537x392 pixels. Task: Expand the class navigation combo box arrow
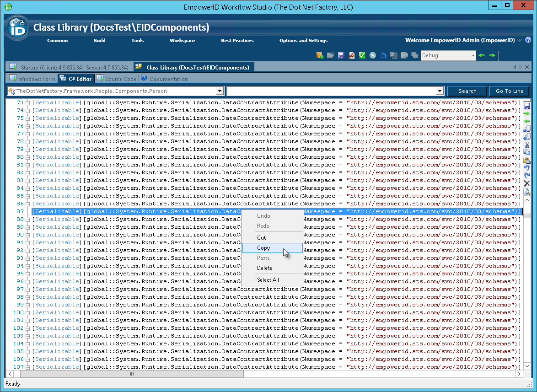[x=220, y=91]
